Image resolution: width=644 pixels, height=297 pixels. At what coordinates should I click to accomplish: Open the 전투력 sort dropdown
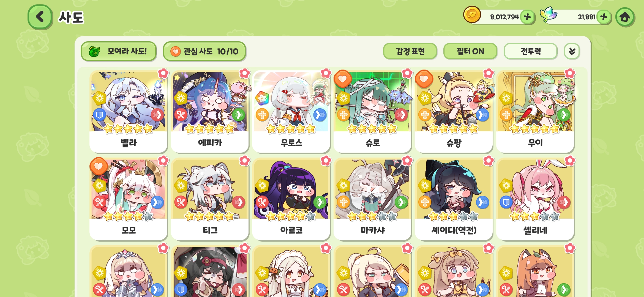tap(531, 51)
